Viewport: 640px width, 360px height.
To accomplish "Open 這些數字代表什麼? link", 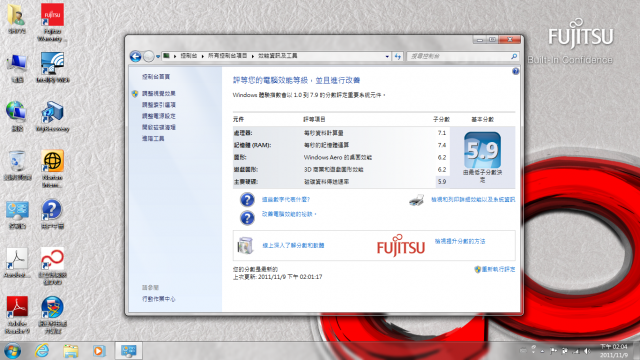I will (x=286, y=200).
